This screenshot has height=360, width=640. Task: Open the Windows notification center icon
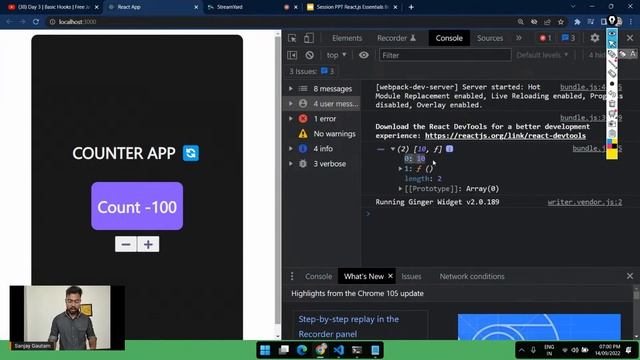tap(629, 350)
